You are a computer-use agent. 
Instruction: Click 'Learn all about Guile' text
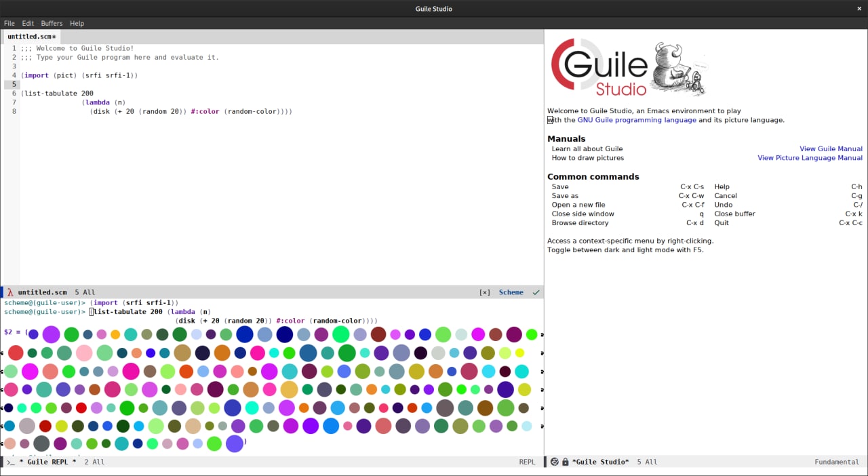point(587,148)
